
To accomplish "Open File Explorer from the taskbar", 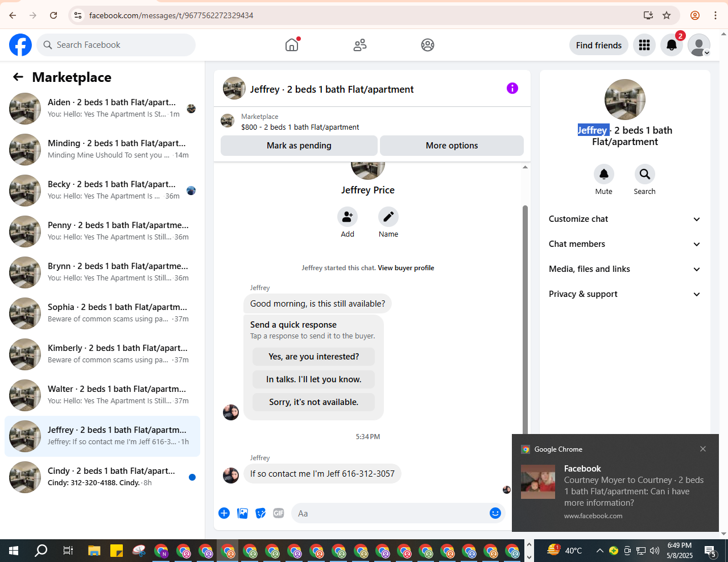I will 94,551.
